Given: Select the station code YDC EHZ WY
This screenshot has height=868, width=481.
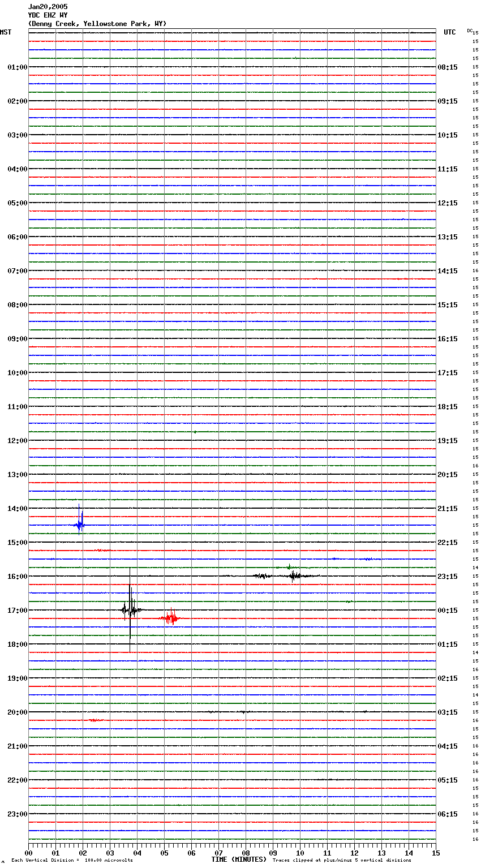Looking at the screenshot, I should pyautogui.click(x=48, y=15).
